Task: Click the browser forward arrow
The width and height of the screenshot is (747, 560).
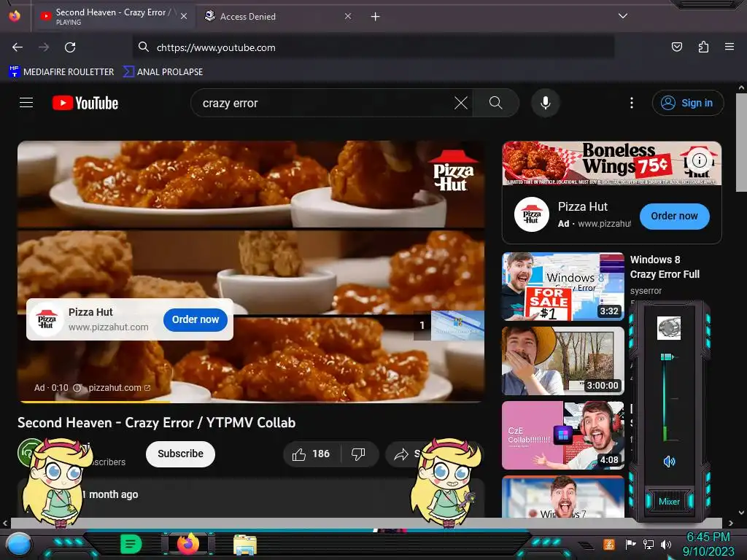Action: click(44, 47)
